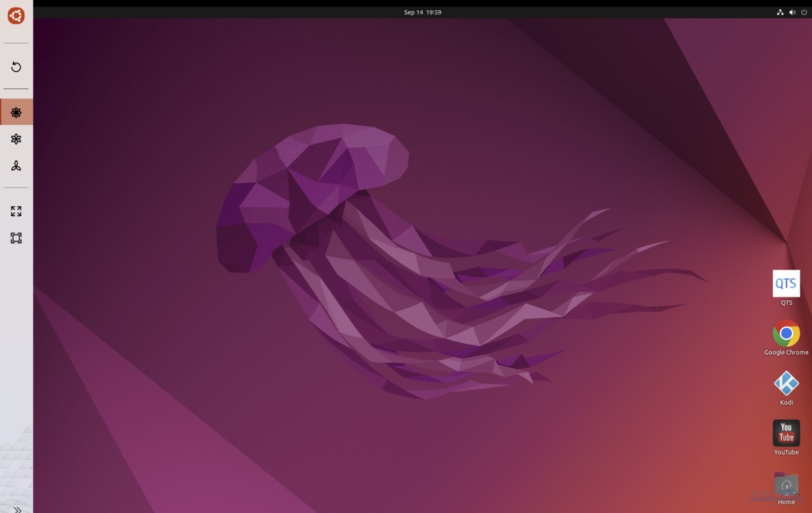Expand the sidebar with the double chevron
Viewport: 812px width, 513px height.
[x=17, y=509]
